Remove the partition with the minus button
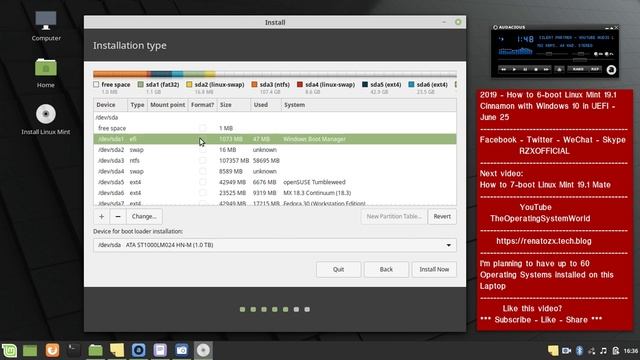This screenshot has width=640, height=360. pos(118,216)
